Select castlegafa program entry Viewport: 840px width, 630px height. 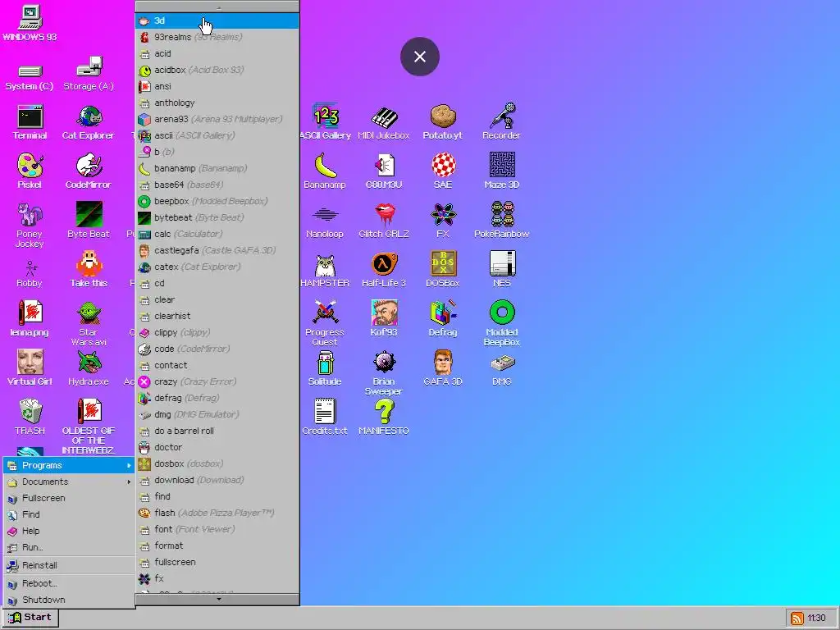coord(217,250)
